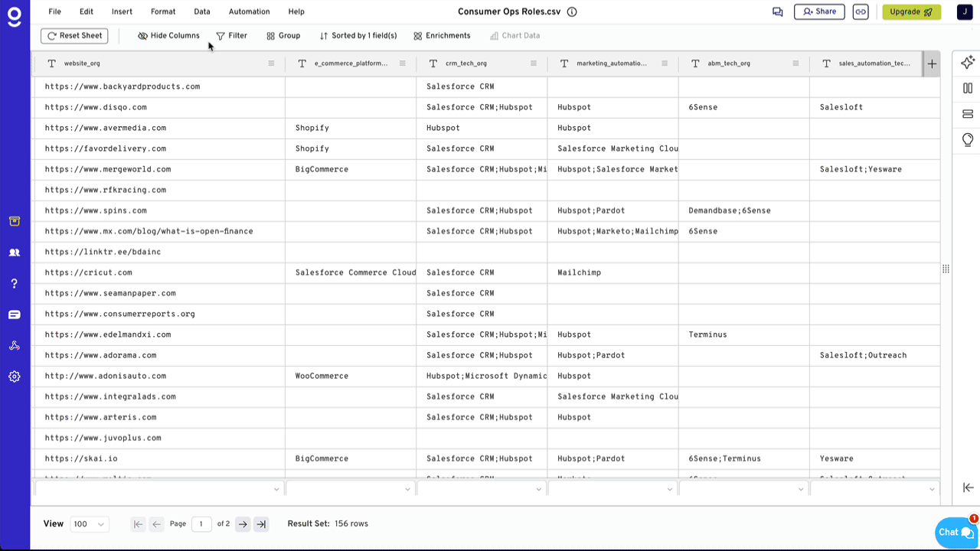
Task: Click the right panel drag handle
Action: tap(946, 269)
